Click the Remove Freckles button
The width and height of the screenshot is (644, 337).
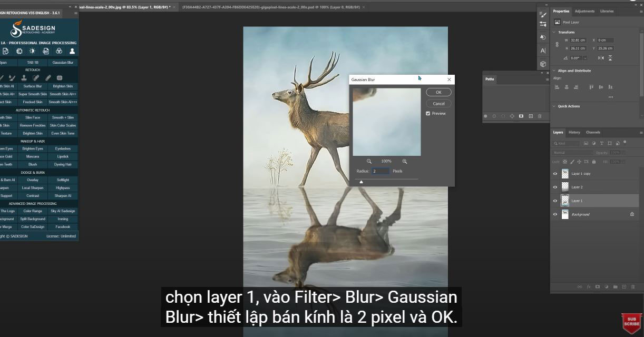[33, 125]
